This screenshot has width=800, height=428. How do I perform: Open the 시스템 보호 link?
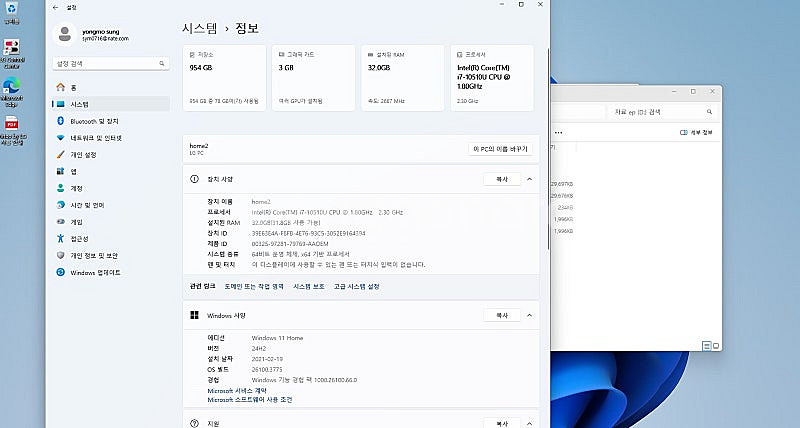[309, 287]
